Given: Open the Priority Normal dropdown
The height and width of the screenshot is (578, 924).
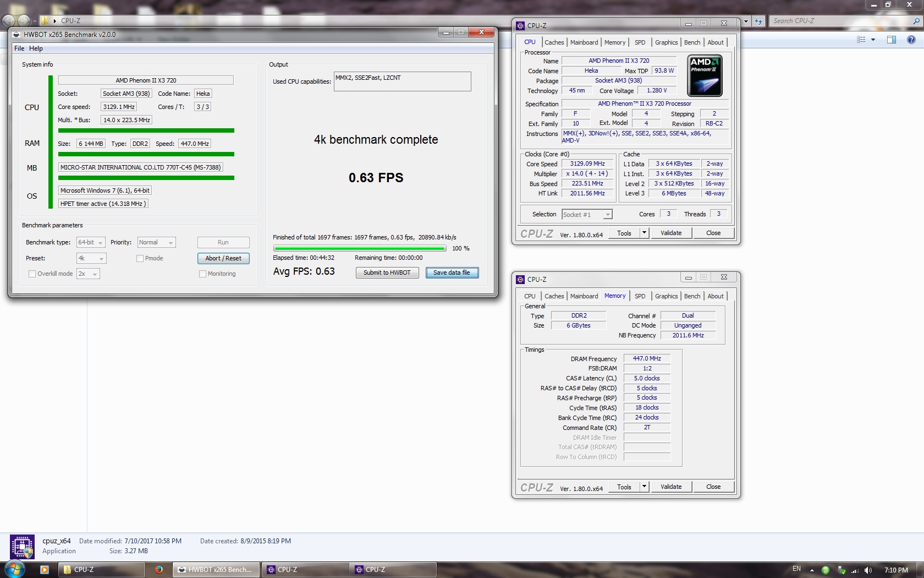Looking at the screenshot, I should 156,242.
